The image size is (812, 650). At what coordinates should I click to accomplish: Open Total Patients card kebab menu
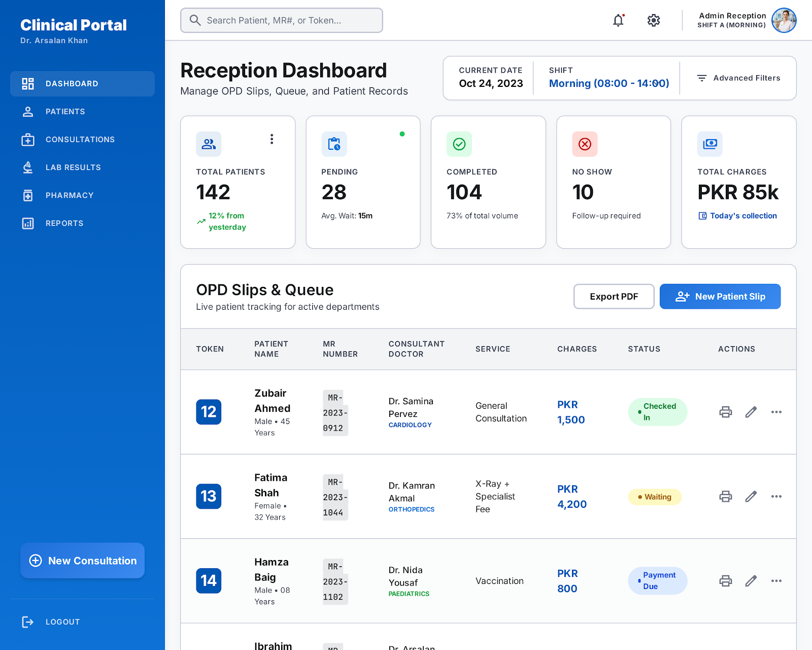tap(272, 139)
